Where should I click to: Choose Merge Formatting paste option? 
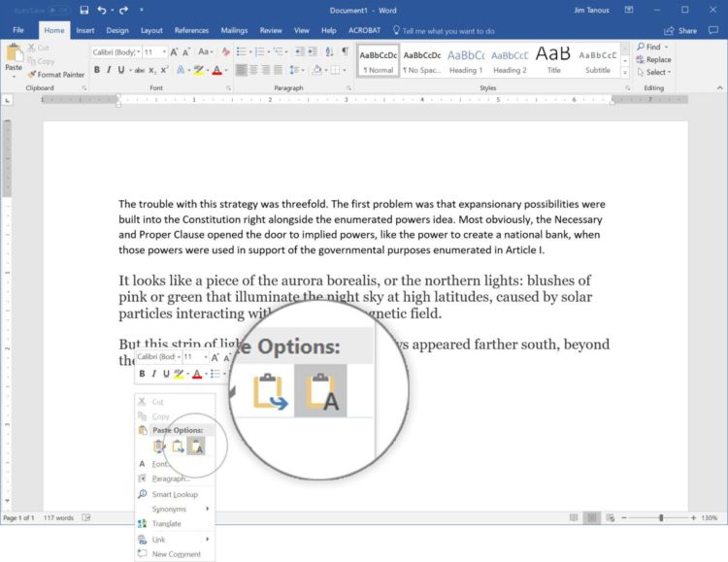tap(178, 446)
